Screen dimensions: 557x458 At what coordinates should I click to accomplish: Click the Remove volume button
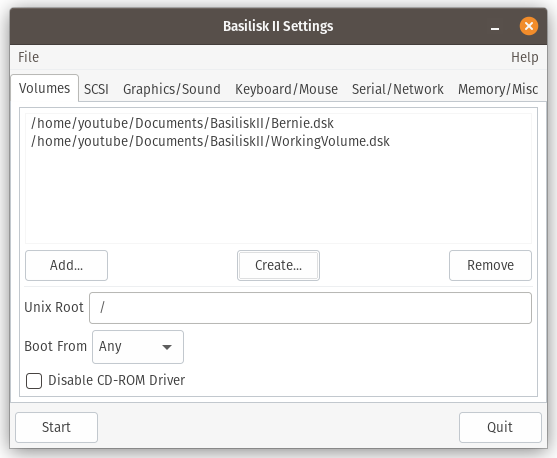tap(490, 265)
